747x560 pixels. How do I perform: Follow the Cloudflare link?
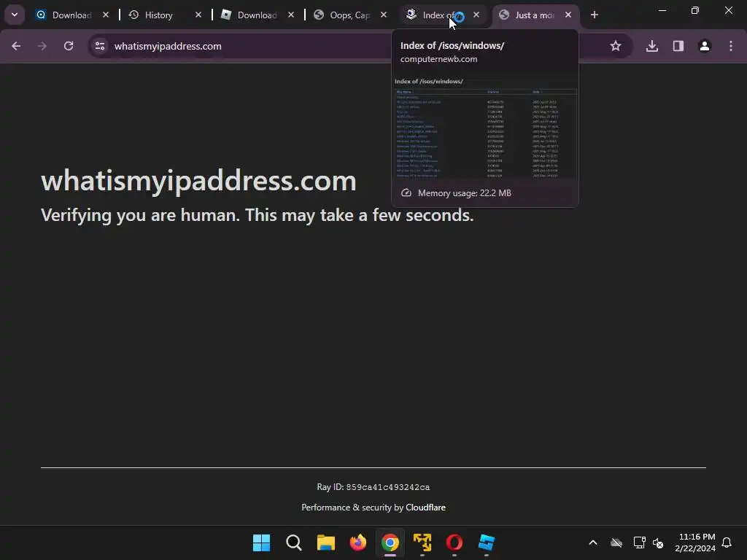425,507
